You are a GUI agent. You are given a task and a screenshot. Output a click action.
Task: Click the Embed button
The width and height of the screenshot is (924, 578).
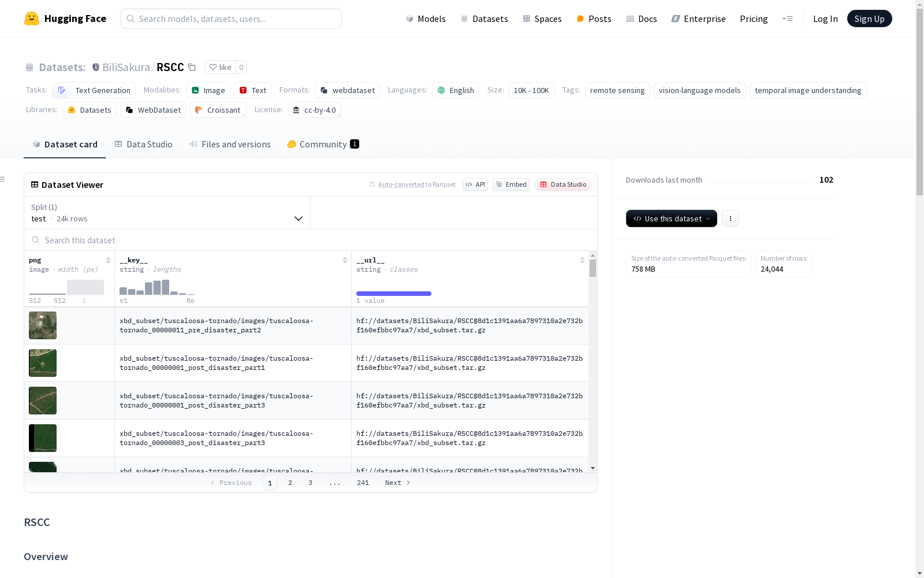point(511,184)
